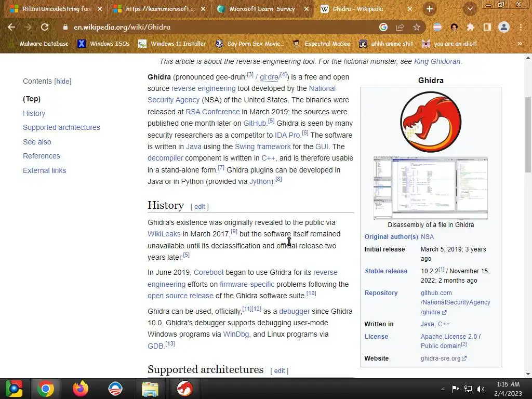Click the network tray icon

(468, 389)
